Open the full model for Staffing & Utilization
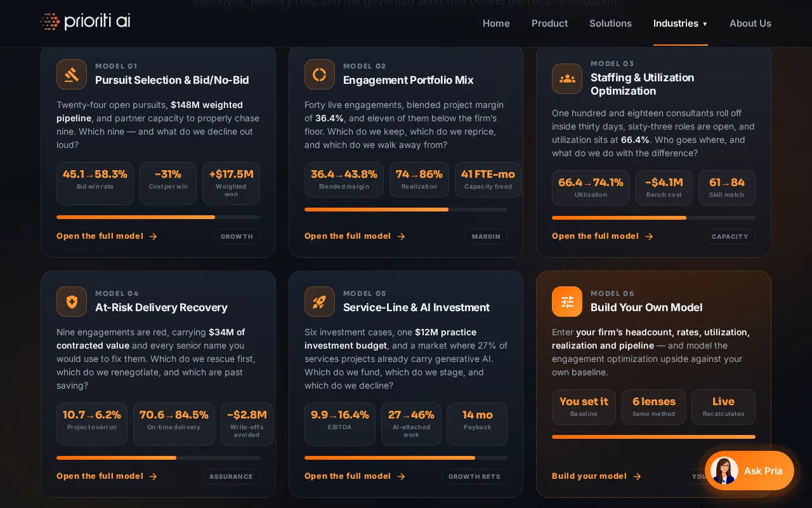Viewport: 812px width, 508px height. 602,236
